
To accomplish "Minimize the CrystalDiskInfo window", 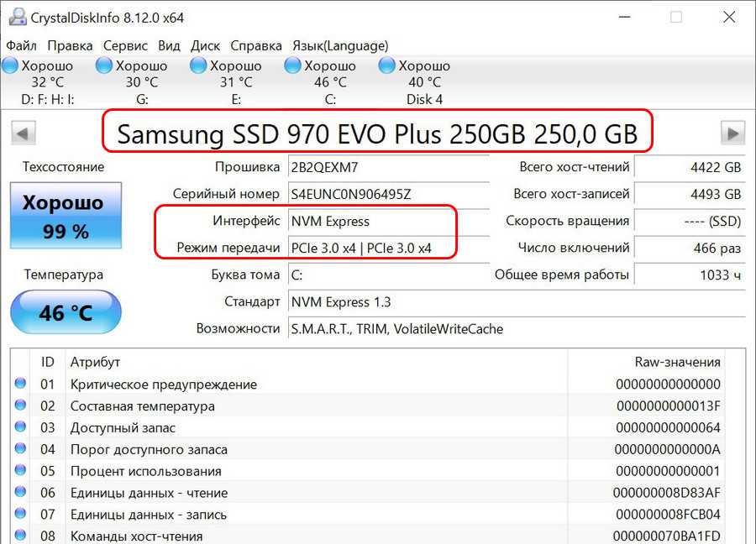I will (x=624, y=18).
